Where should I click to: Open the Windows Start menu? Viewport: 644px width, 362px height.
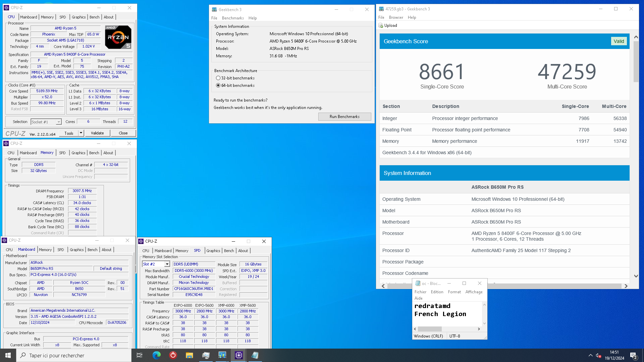(x=8, y=355)
